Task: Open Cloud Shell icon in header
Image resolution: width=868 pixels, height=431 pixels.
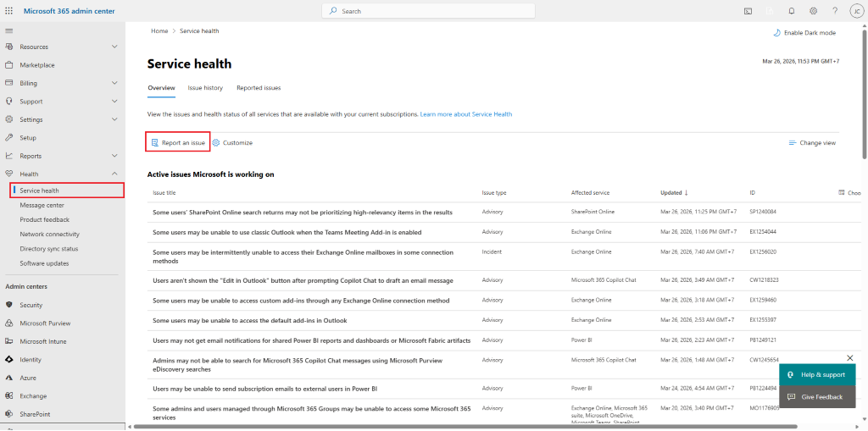Action: click(748, 10)
